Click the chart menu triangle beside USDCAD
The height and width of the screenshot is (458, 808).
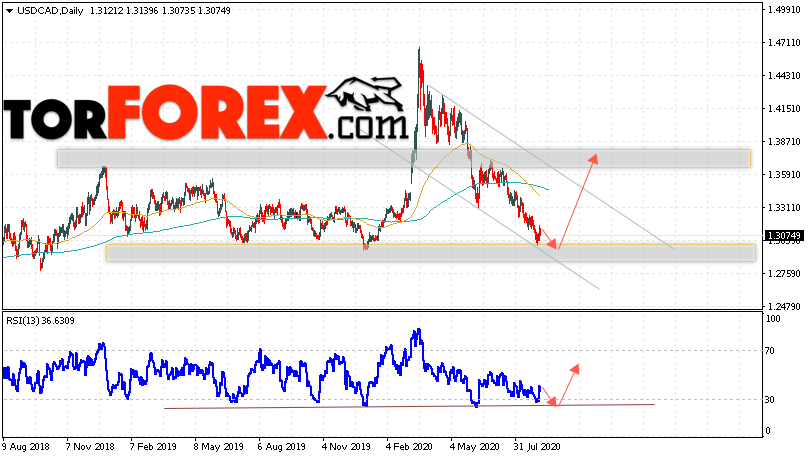(x=9, y=11)
